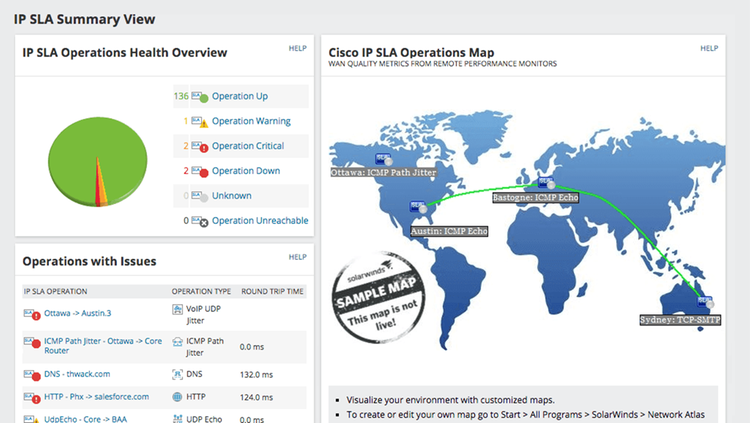
Task: Click the Operation Up status icon
Action: [200, 97]
